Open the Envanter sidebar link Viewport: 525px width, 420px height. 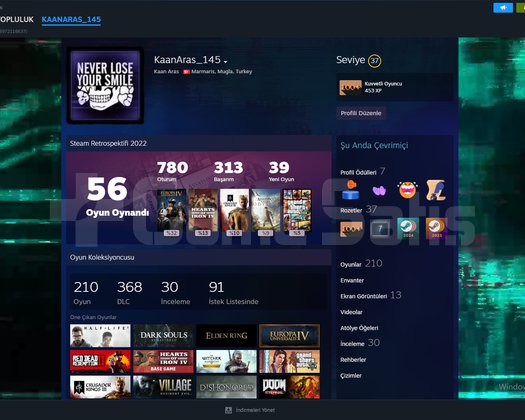tap(352, 280)
